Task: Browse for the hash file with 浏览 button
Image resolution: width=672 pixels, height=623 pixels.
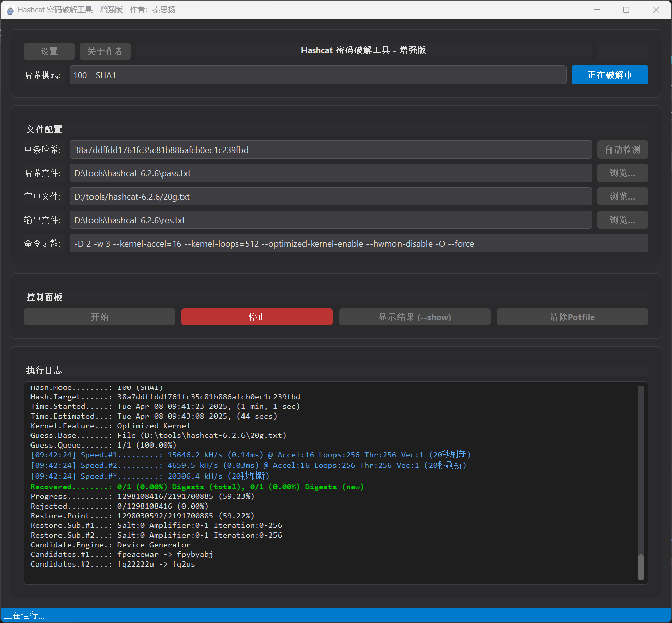Action: (x=623, y=173)
